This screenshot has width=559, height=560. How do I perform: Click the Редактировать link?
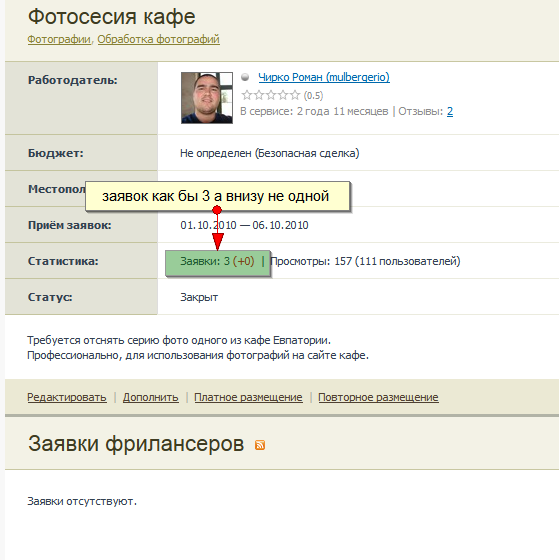(x=67, y=397)
